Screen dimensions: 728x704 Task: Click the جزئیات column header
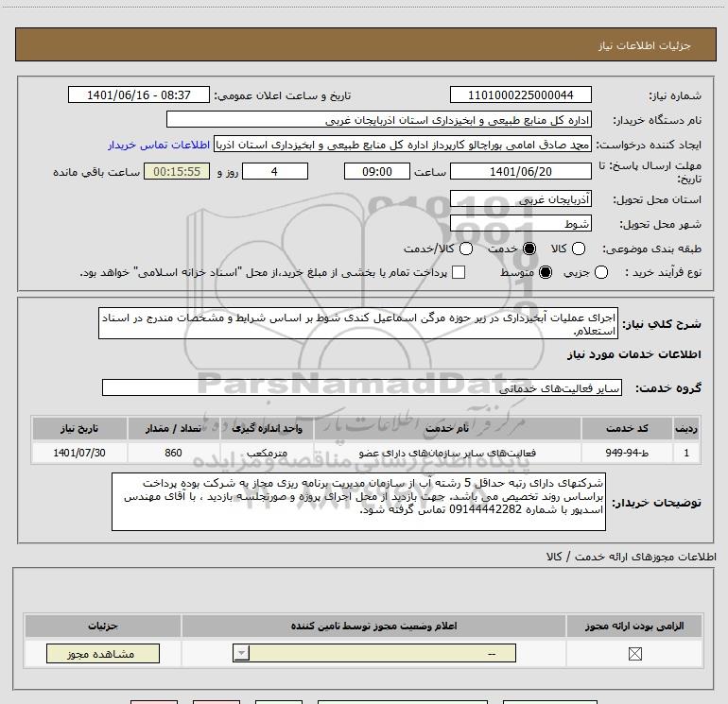pos(103,626)
